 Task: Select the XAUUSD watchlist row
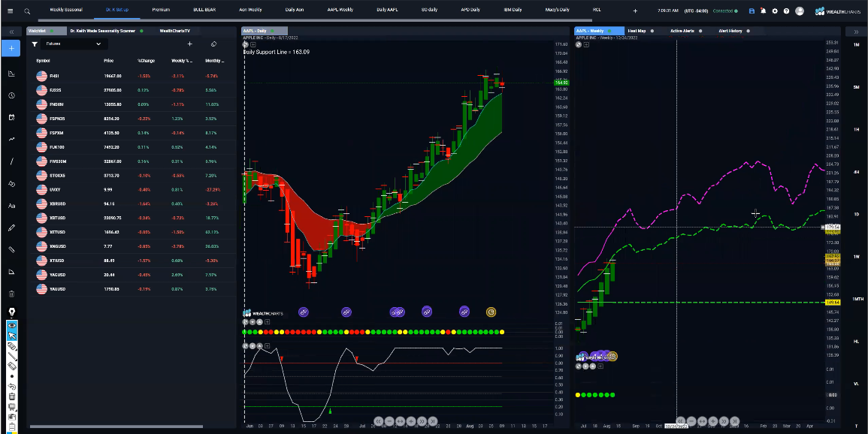[132, 288]
